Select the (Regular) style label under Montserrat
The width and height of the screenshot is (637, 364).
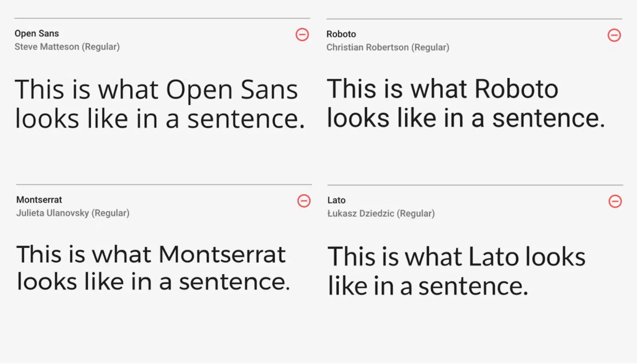pos(110,213)
